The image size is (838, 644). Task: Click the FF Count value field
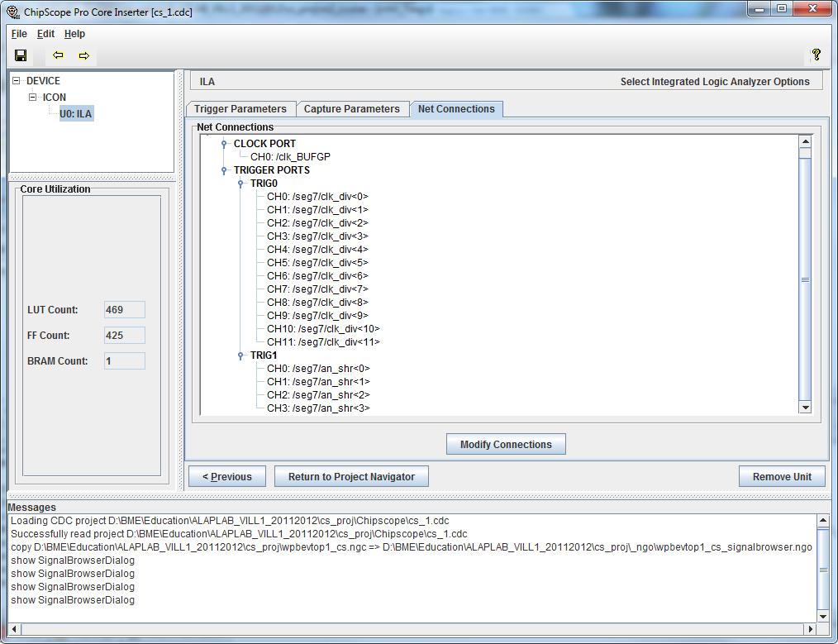click(x=125, y=335)
